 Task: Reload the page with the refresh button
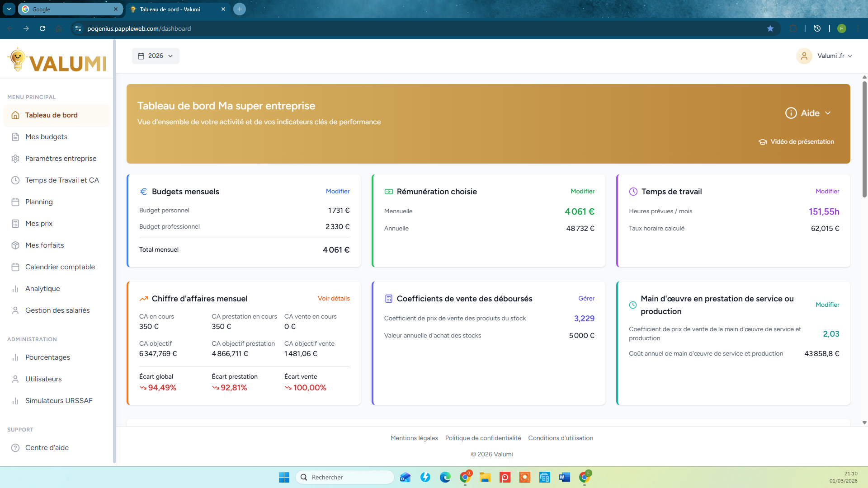click(42, 28)
